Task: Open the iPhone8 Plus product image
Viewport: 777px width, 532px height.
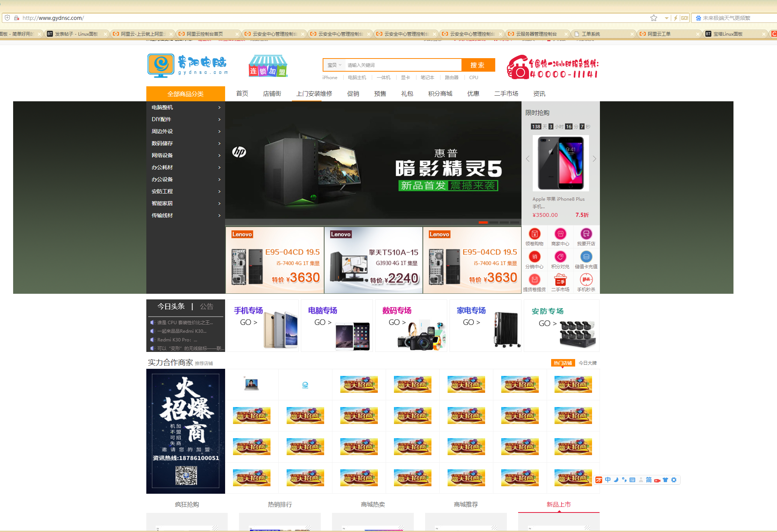Action: click(561, 163)
